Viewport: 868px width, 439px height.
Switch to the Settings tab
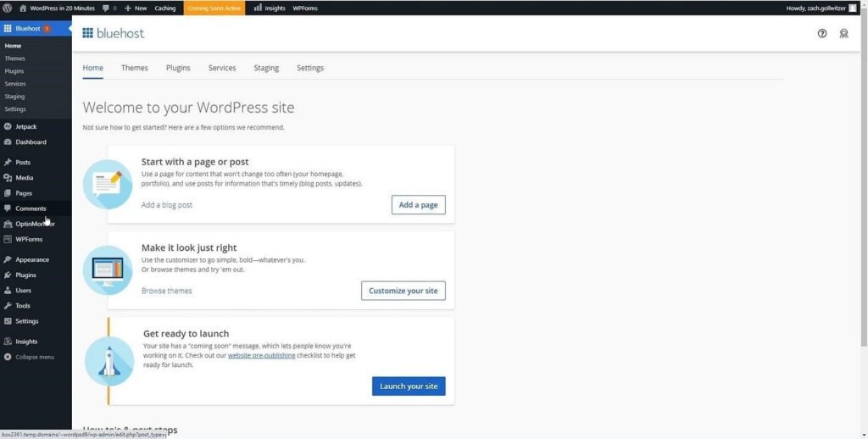click(310, 68)
